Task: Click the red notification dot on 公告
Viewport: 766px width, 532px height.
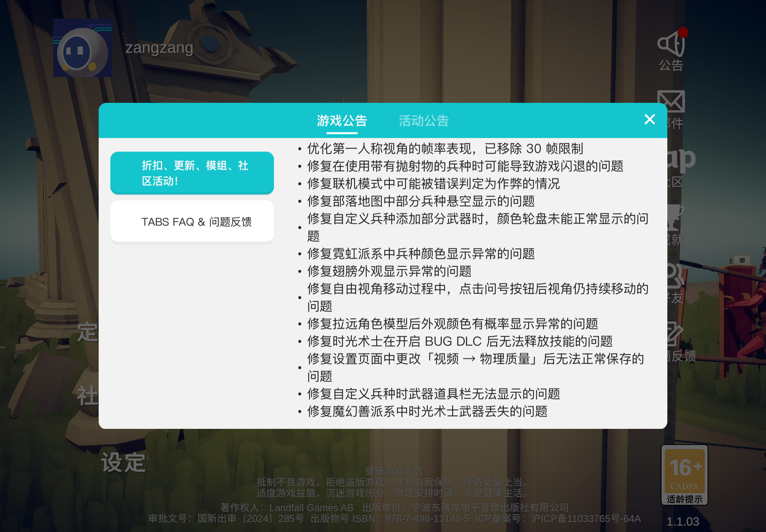Action: (682, 32)
